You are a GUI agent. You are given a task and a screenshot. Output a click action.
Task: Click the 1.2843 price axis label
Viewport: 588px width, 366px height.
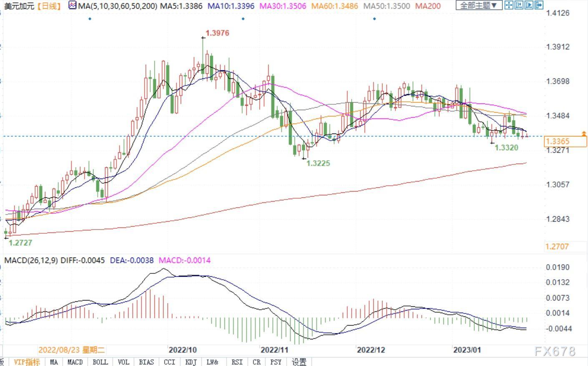(x=558, y=219)
